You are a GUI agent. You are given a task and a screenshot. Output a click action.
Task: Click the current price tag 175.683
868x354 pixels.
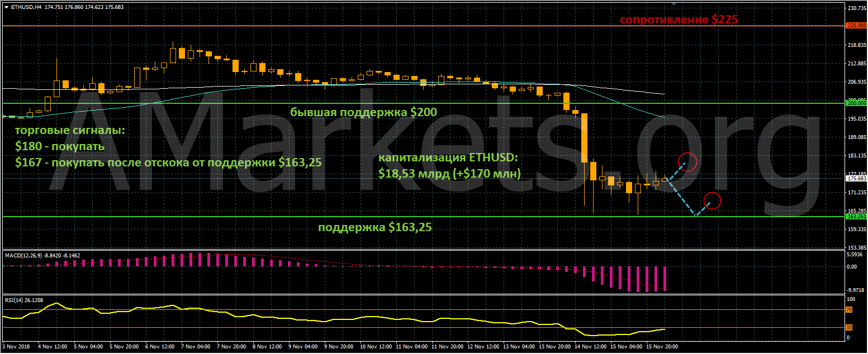click(x=856, y=179)
